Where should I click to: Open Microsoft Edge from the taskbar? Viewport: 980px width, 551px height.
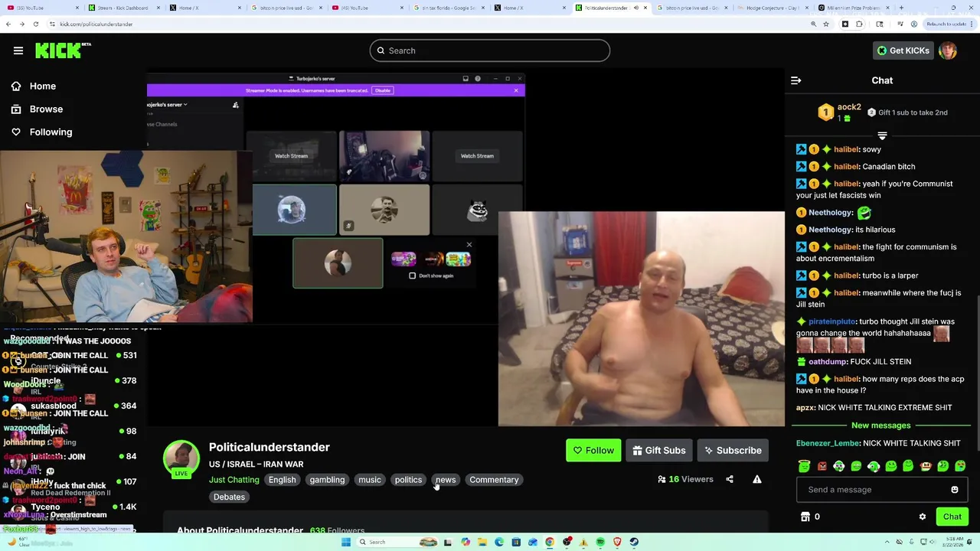click(x=499, y=542)
